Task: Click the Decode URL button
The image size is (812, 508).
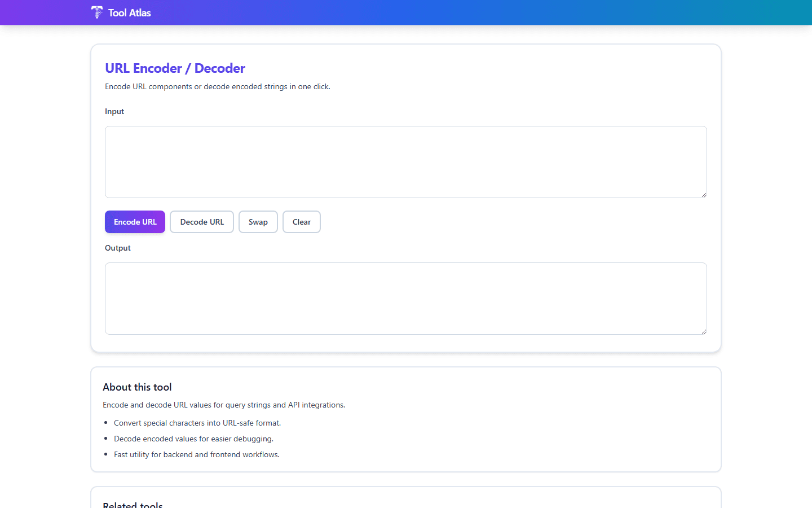Action: (x=201, y=222)
